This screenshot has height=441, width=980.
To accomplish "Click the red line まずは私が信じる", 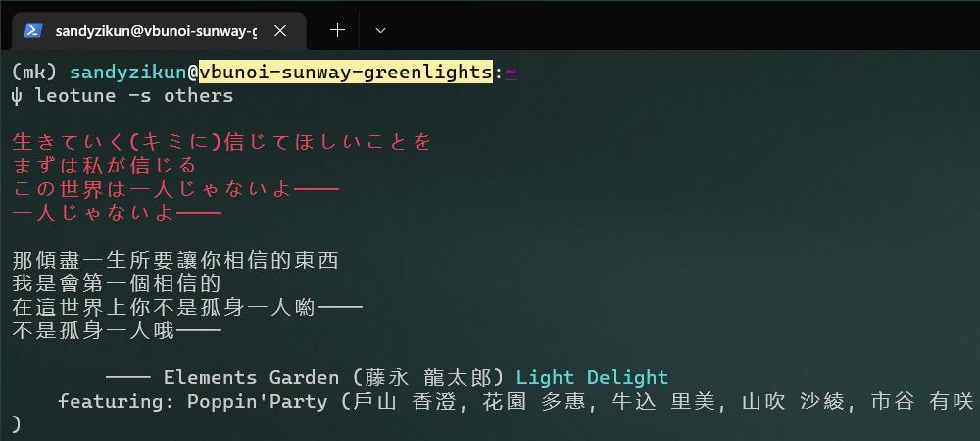I will [105, 167].
